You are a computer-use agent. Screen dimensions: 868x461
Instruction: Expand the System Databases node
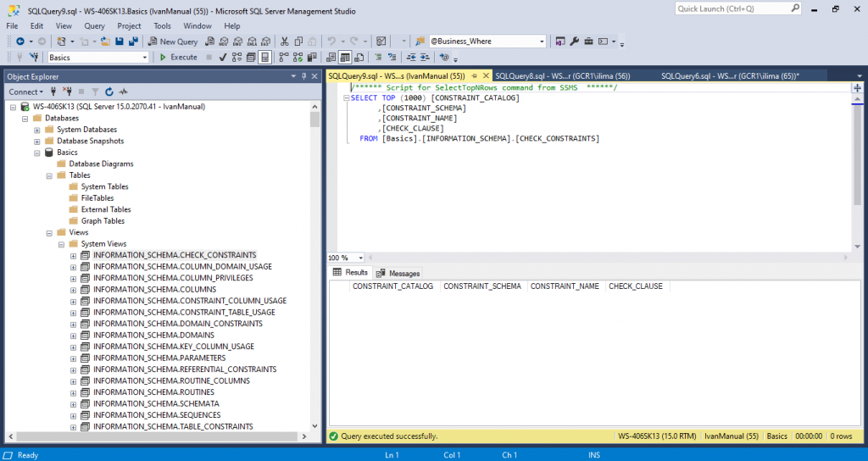(37, 130)
